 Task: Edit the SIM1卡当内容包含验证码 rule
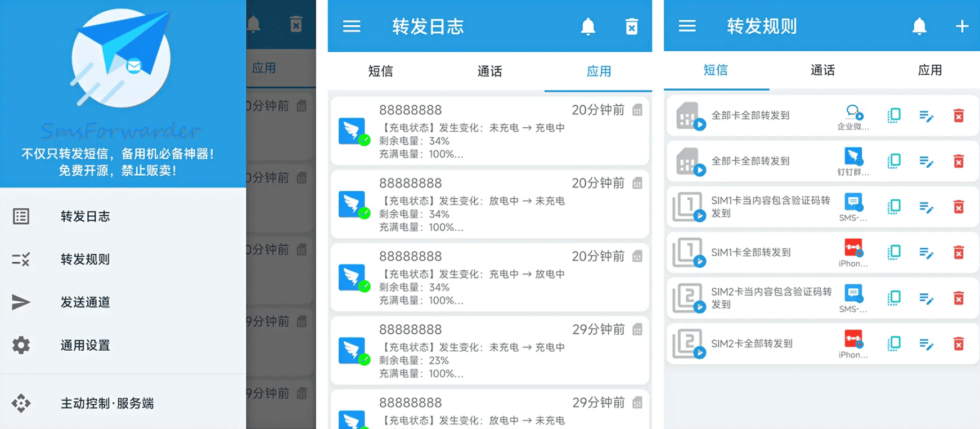click(926, 207)
